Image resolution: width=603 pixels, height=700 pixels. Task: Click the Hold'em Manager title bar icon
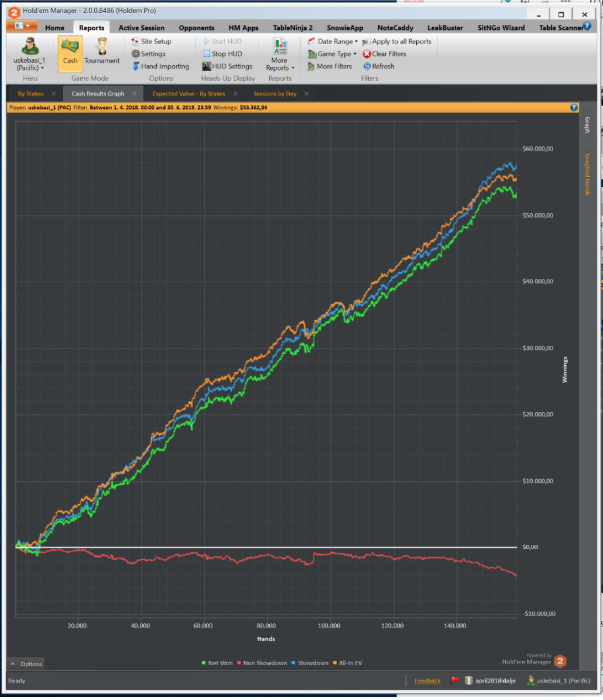pyautogui.click(x=14, y=12)
